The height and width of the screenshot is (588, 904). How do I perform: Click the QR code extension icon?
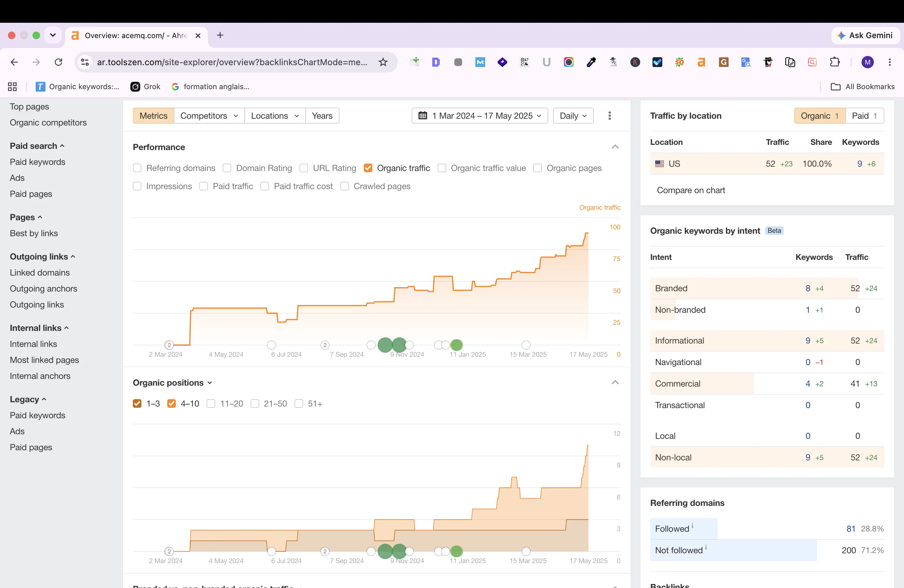pos(525,62)
